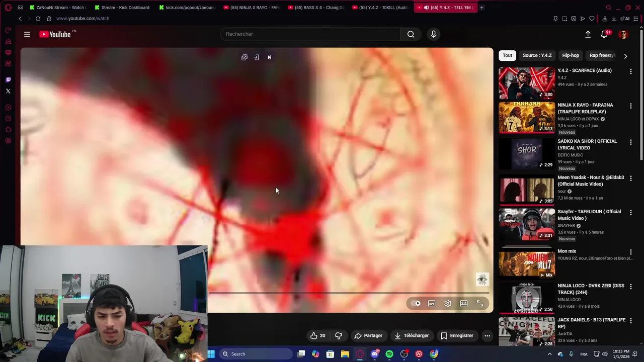
Task: Pin the page with the pushpin icon
Action: point(555,19)
